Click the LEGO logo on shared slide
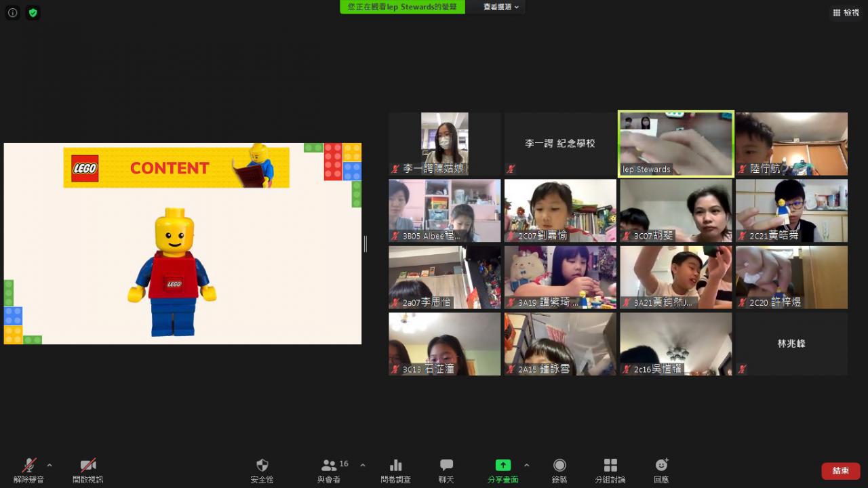The height and width of the screenshot is (488, 868). click(x=85, y=168)
